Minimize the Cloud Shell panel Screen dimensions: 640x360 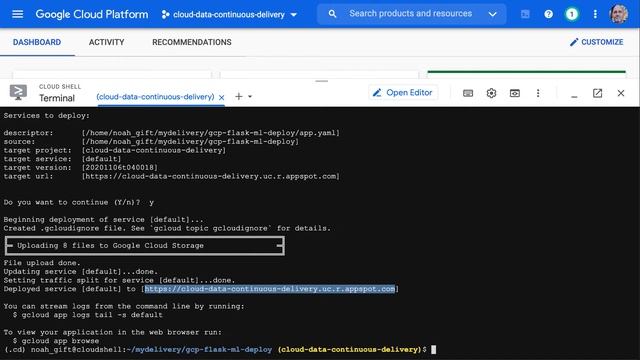[x=574, y=96]
